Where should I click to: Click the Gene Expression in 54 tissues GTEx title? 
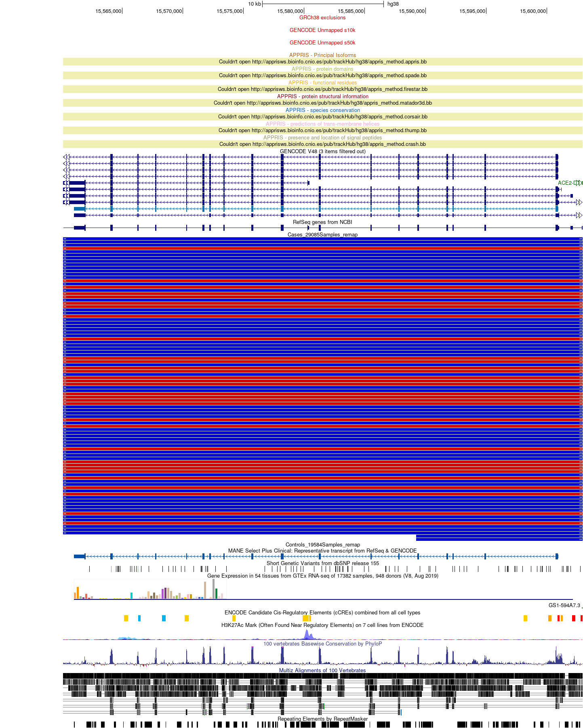click(322, 576)
